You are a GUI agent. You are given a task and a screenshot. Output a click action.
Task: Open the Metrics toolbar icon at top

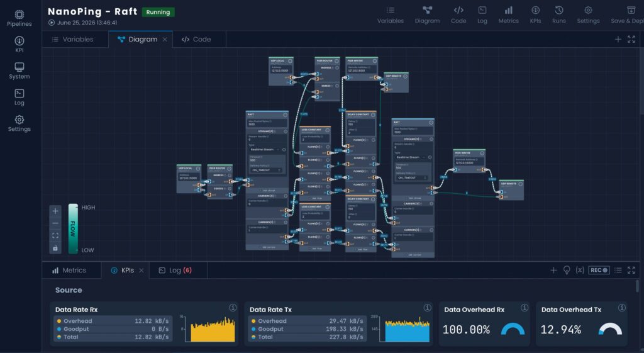[x=508, y=15]
